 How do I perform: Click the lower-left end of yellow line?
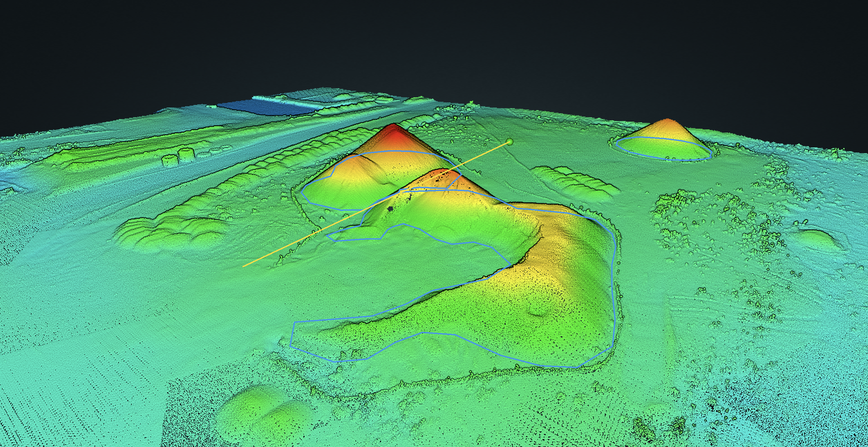tap(244, 266)
